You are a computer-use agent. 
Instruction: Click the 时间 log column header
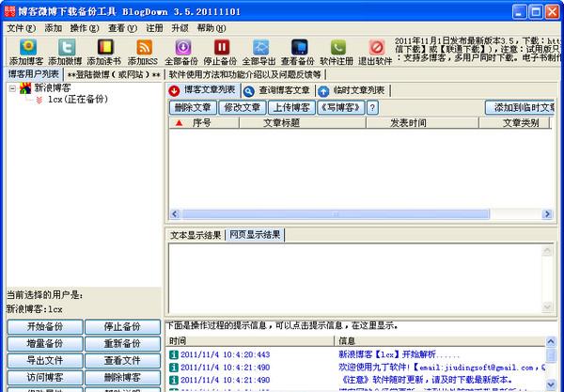click(x=250, y=341)
